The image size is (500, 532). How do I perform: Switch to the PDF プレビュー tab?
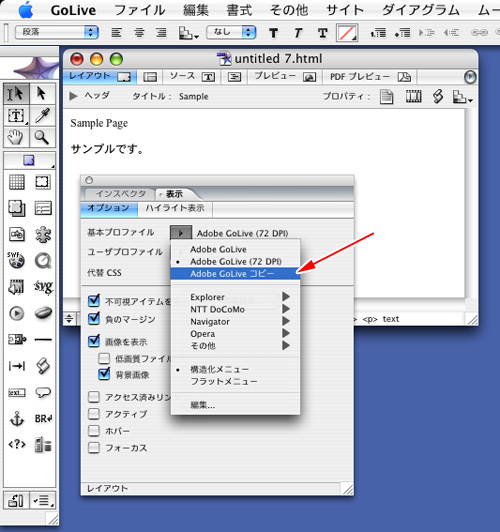click(370, 77)
